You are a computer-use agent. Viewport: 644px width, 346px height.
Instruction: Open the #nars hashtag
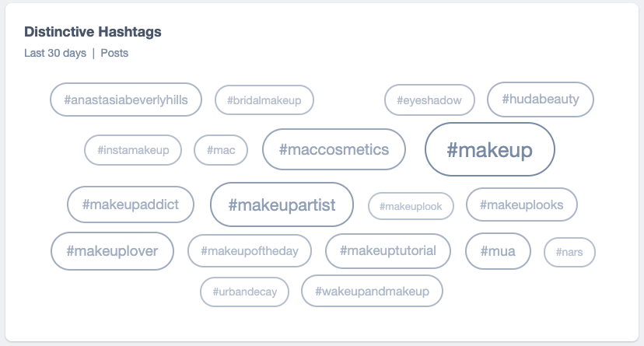569,252
